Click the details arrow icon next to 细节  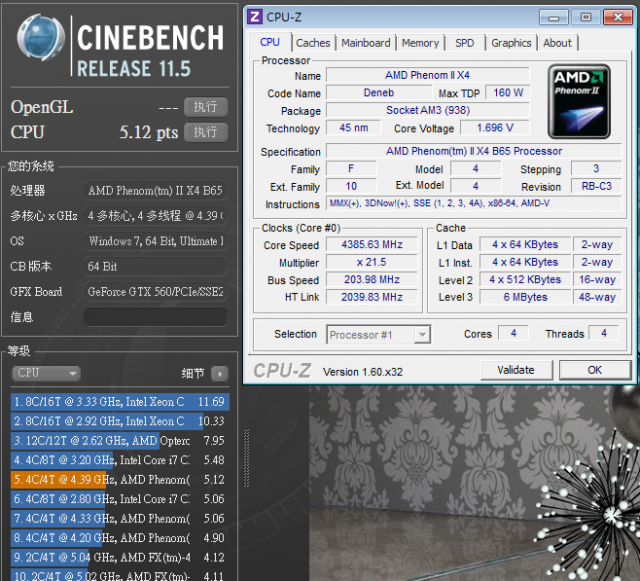point(220,373)
